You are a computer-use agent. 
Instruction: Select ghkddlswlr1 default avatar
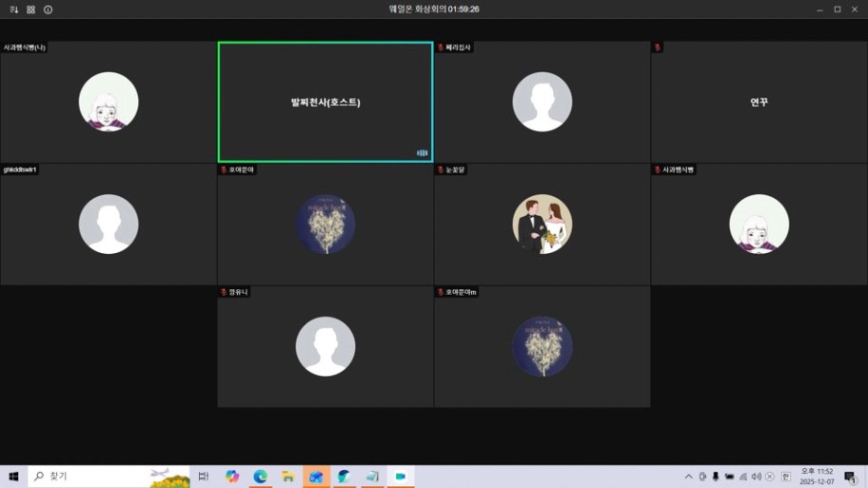point(108,224)
